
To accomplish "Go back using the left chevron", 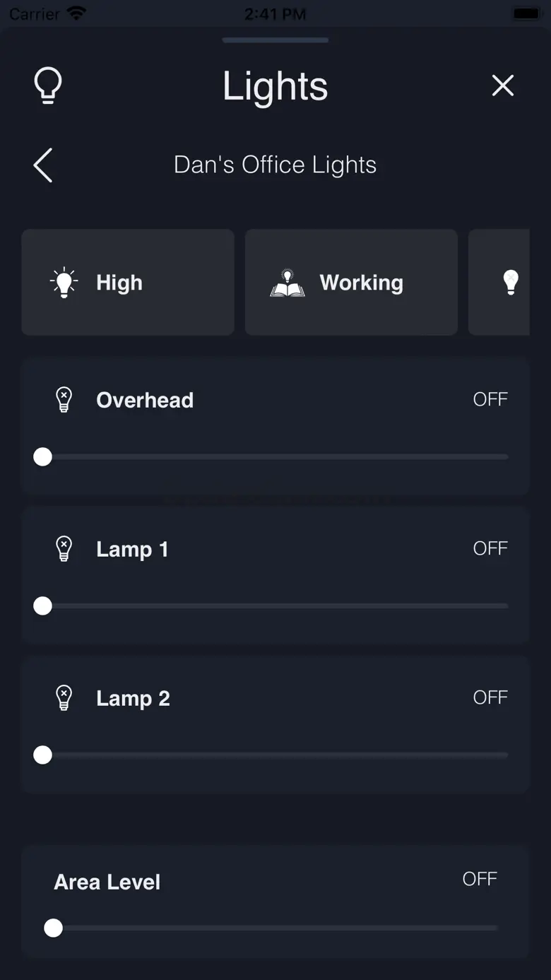I will [x=43, y=165].
